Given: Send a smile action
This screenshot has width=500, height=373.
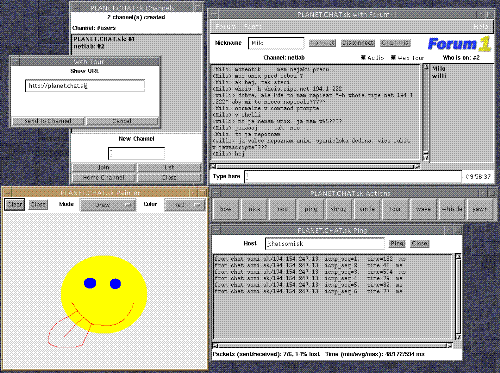Looking at the screenshot, I should point(367,209).
